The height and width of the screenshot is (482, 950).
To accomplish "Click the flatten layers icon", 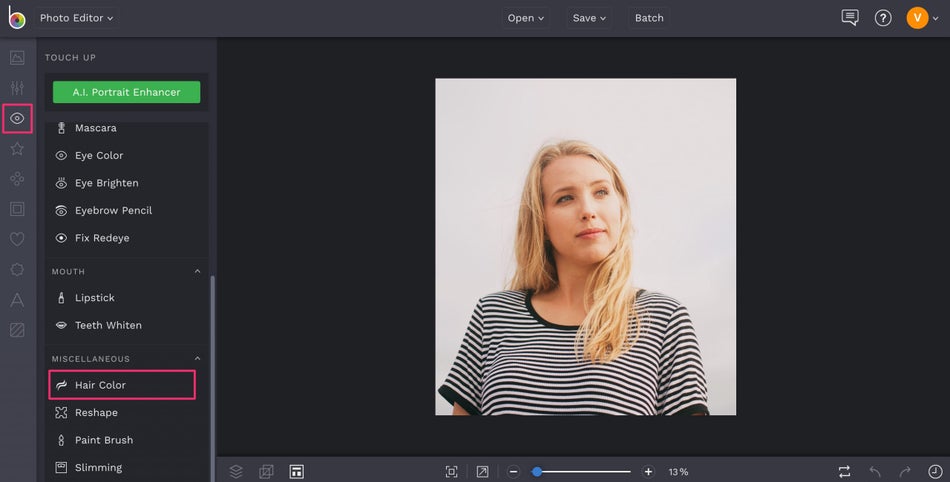I will coord(266,471).
